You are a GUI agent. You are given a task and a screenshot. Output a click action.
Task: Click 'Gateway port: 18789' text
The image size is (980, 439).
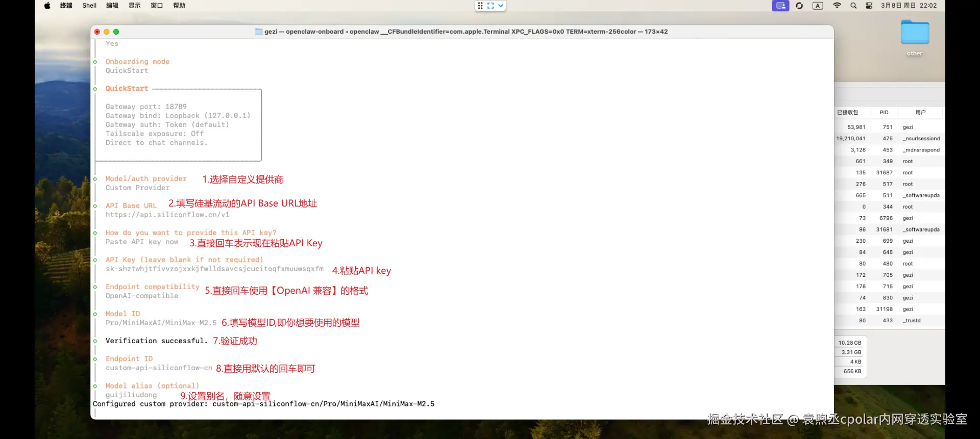click(146, 107)
